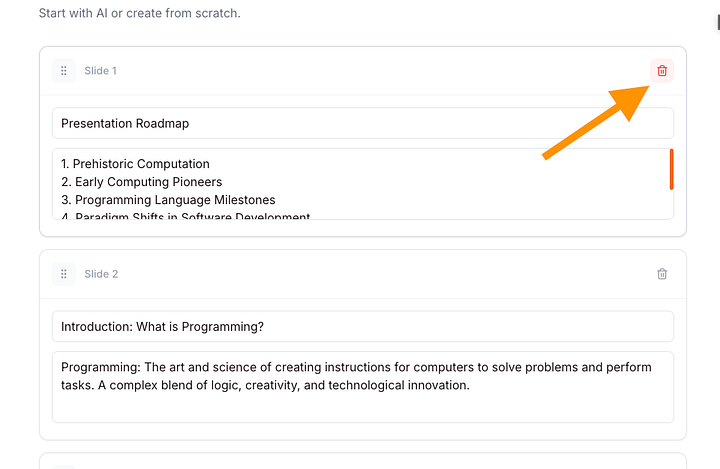720x469 pixels.
Task: Grab the Slide 1 drag handle
Action: click(64, 71)
